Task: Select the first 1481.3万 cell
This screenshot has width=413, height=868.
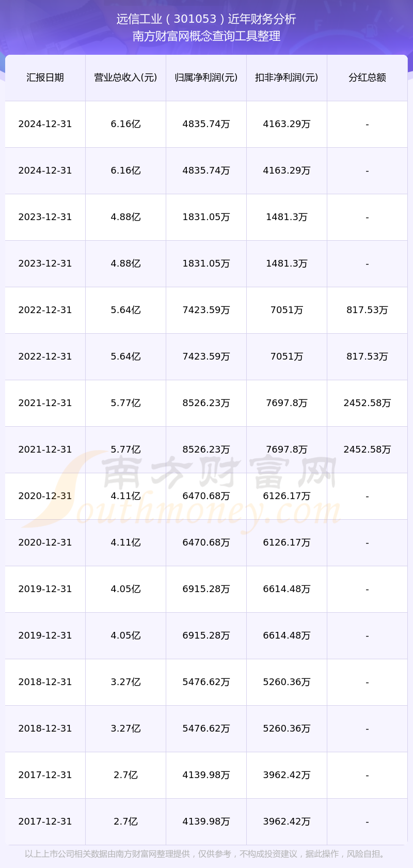Action: coord(287,217)
